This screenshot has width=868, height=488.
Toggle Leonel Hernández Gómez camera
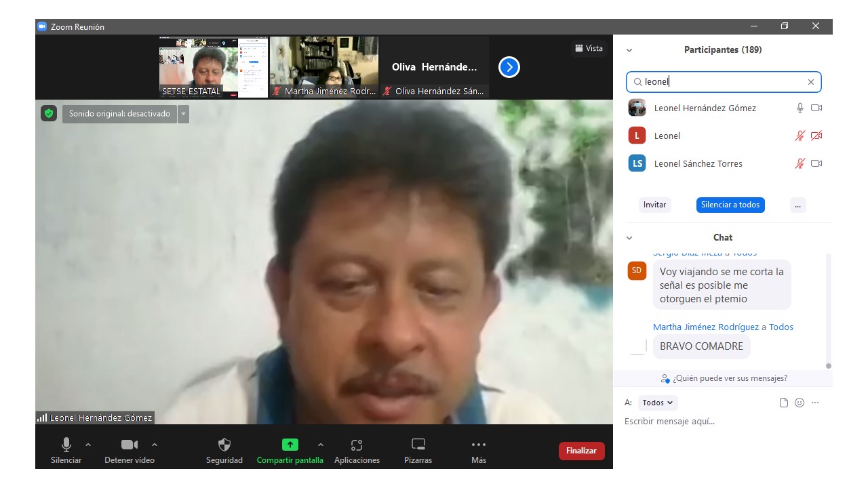click(816, 108)
